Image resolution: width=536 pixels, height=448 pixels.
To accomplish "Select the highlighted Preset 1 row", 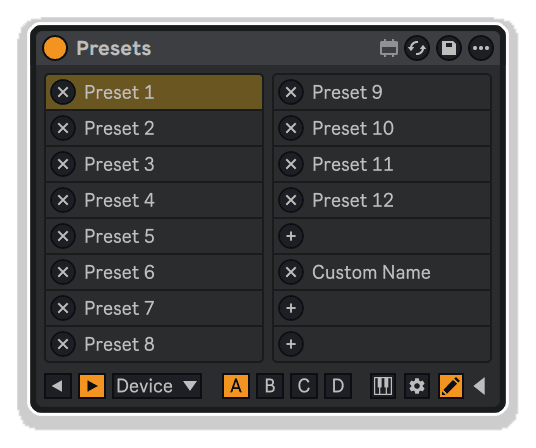I will coord(154,92).
